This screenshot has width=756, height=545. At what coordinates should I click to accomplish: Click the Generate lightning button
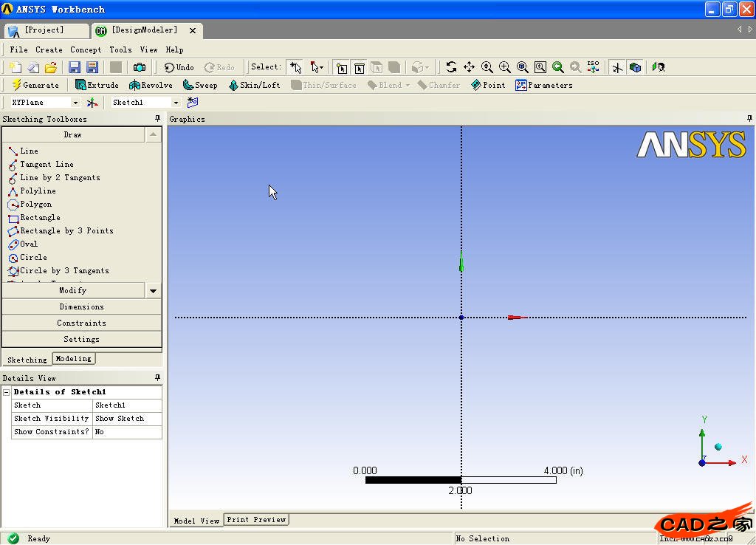35,85
